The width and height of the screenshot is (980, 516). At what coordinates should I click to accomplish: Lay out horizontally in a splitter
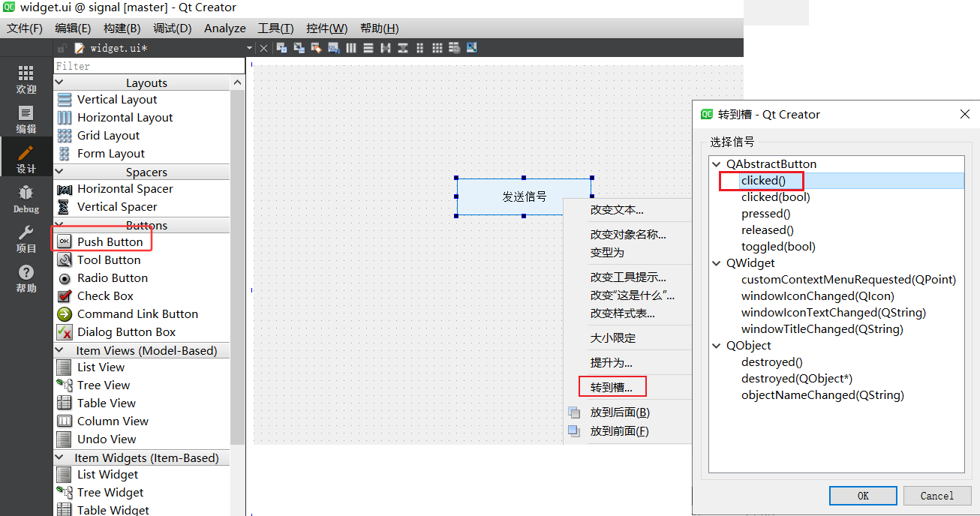coord(386,48)
